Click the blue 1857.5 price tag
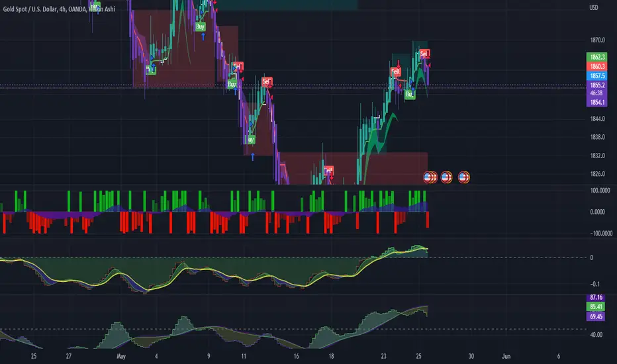The image size is (617, 364). click(x=597, y=76)
